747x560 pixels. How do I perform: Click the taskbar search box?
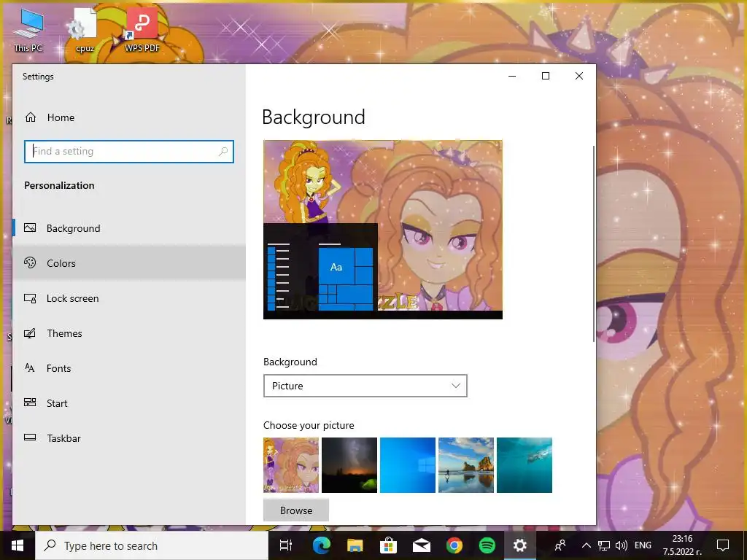click(x=152, y=545)
